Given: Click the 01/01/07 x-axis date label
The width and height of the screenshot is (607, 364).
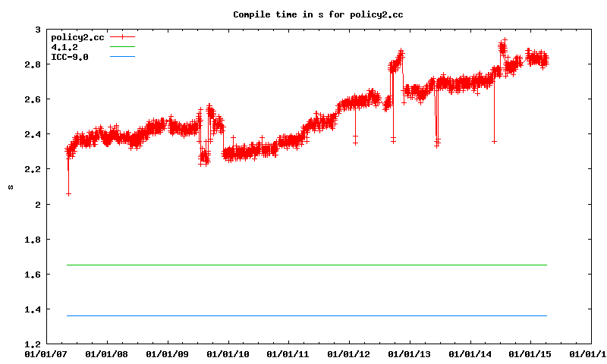Looking at the screenshot, I should [x=46, y=353].
